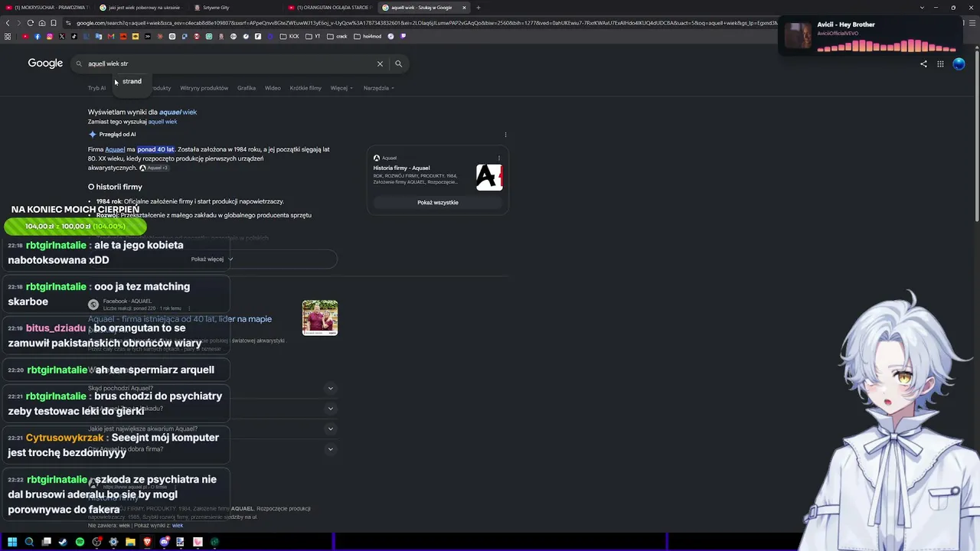The image size is (980, 551).
Task: Open AI overview three-dot options menu
Action: (505, 135)
